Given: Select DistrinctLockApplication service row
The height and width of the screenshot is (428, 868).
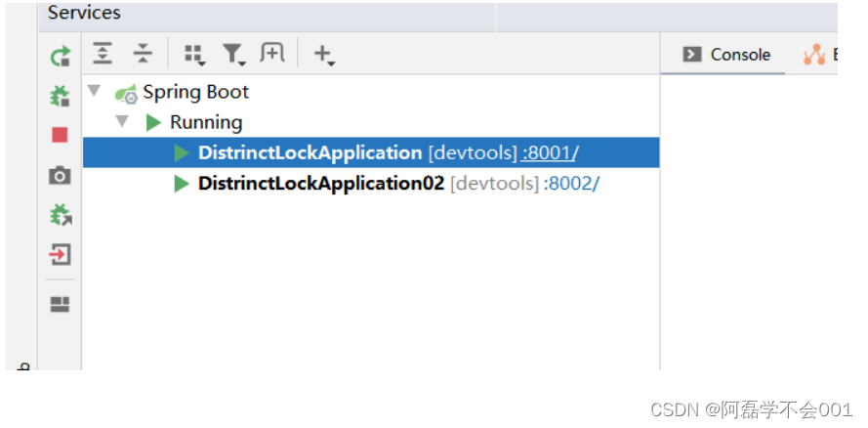Looking at the screenshot, I should coord(371,152).
